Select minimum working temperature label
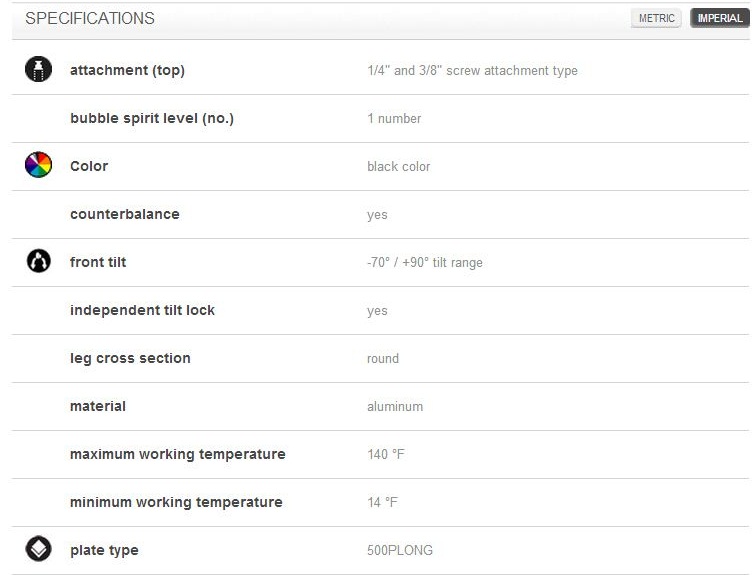This screenshot has width=756, height=575. click(176, 502)
